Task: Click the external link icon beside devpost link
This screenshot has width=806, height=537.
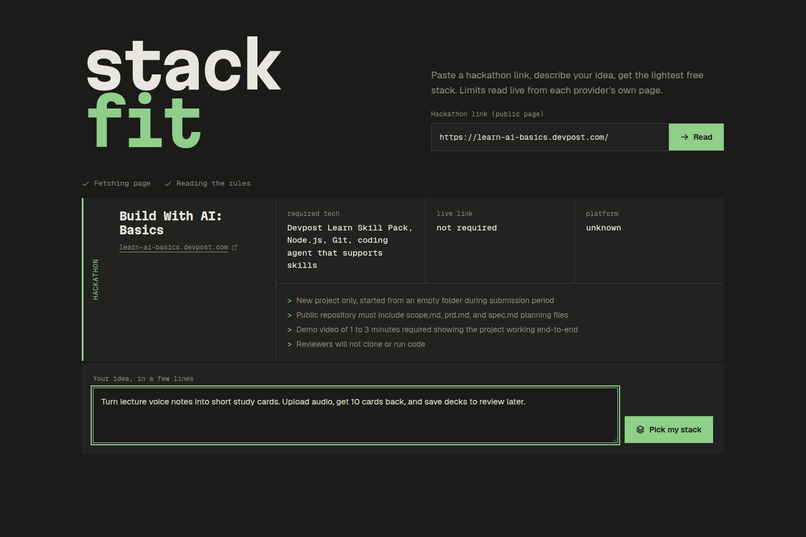Action: [x=234, y=247]
